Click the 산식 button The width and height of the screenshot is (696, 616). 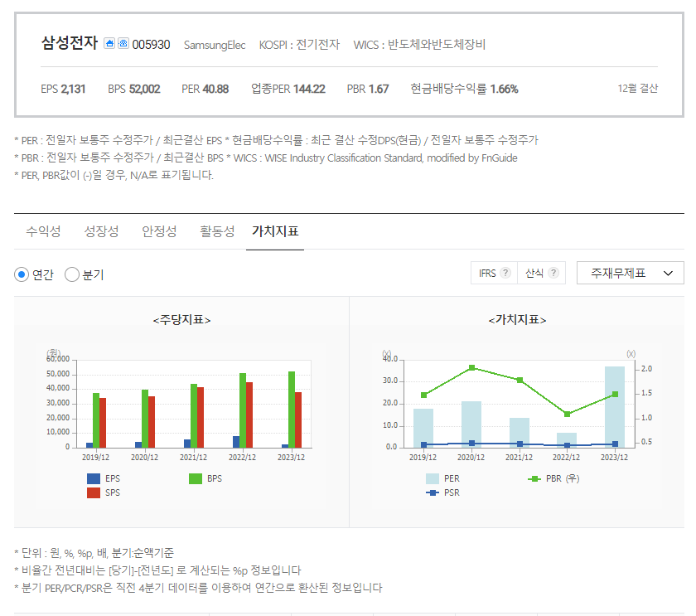tap(542, 273)
